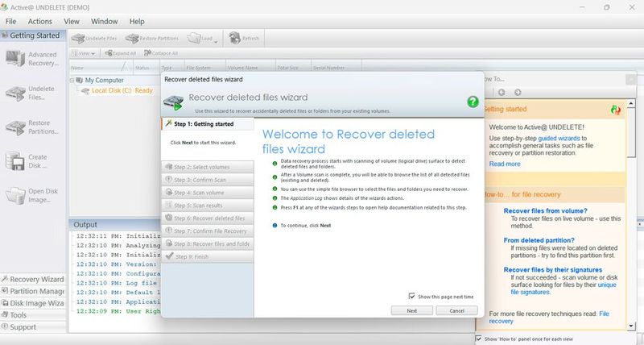Viewport: 644px width, 345px height.
Task: Click Refresh toolbar button
Action: click(245, 38)
